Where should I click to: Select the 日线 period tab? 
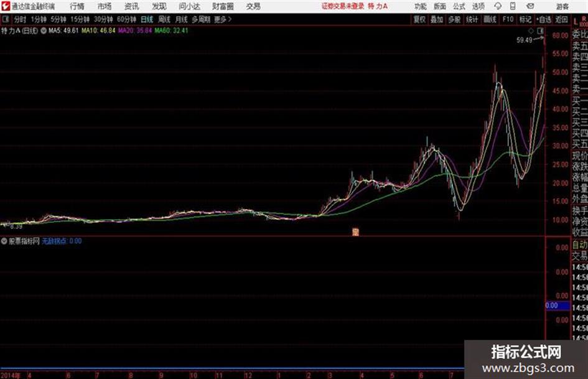(147, 19)
